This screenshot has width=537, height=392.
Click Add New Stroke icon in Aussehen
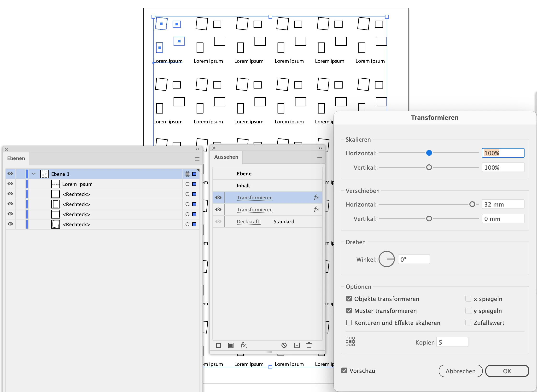tap(218, 345)
